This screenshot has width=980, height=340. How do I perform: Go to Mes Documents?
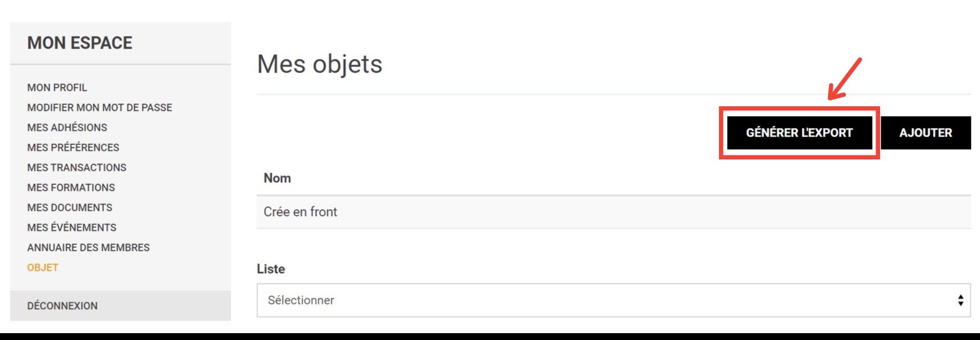coord(70,207)
